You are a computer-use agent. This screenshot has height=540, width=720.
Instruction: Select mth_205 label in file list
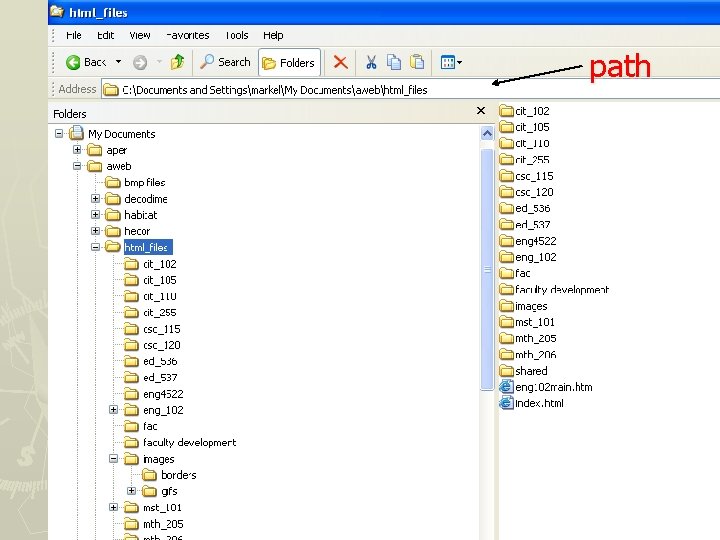coord(535,338)
